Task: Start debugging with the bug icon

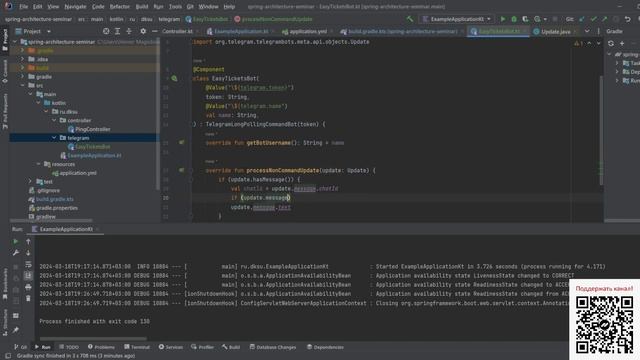Action: click(x=514, y=19)
